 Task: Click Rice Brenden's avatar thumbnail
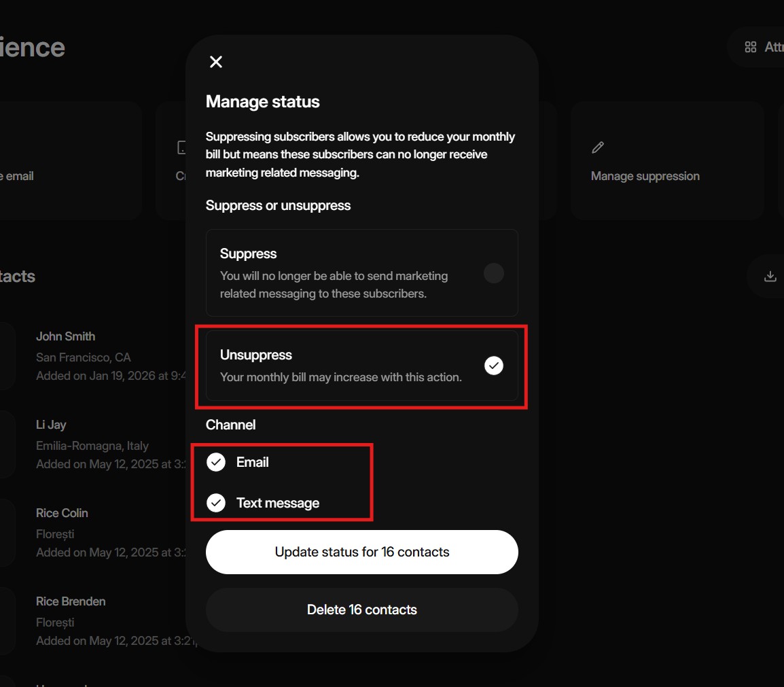coord(7,620)
